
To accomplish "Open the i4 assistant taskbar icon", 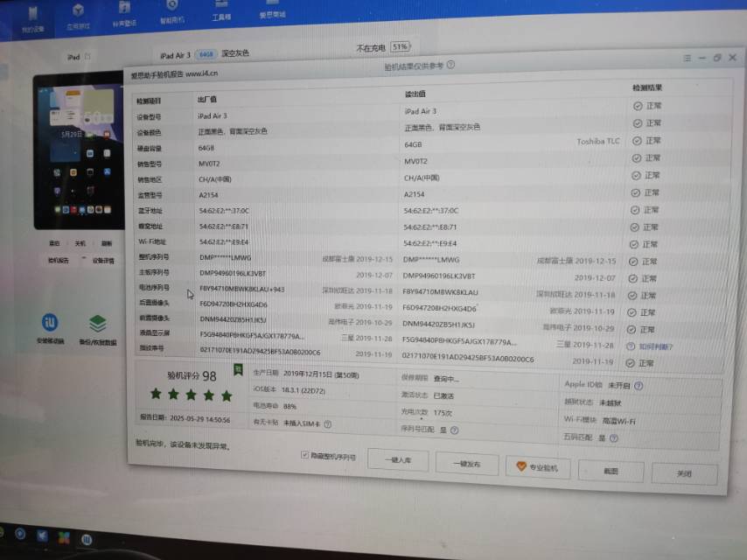I will coord(87,540).
